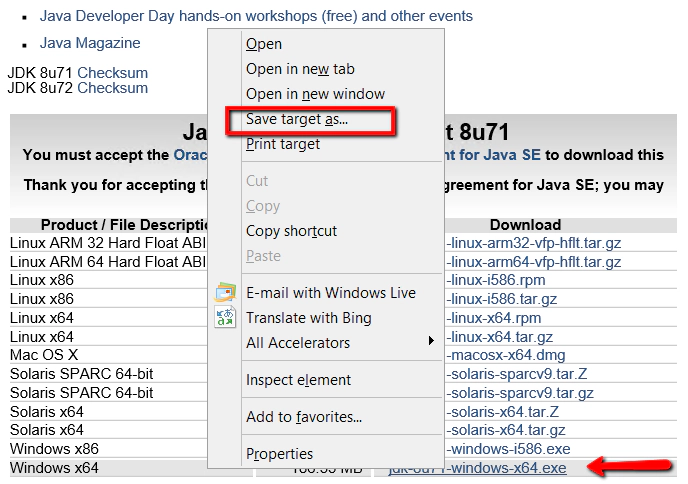The image size is (688, 484).
Task: Select 'Open in new tab' option
Action: point(300,69)
